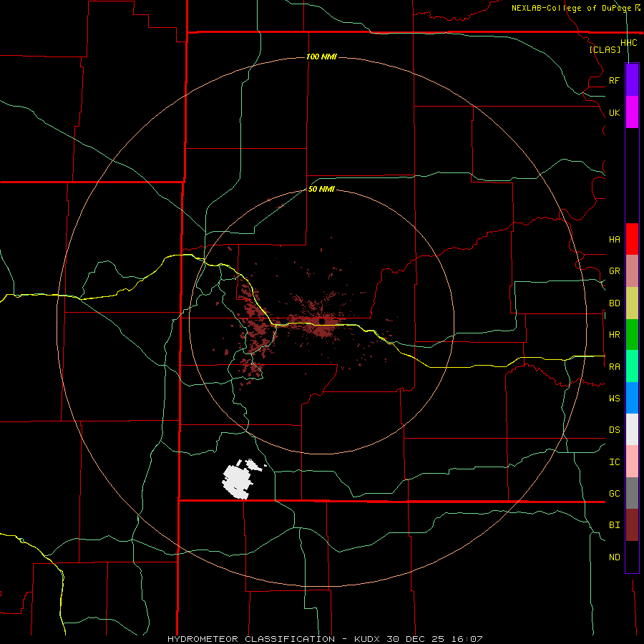Click the brown BI legend color swatch
The image size is (644, 644).
[x=632, y=525]
